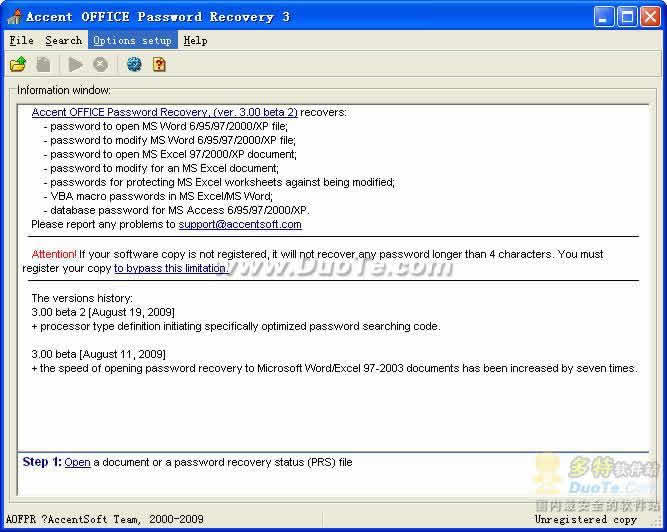Click the window title bar text
The height and width of the screenshot is (532, 667).
tap(158, 17)
